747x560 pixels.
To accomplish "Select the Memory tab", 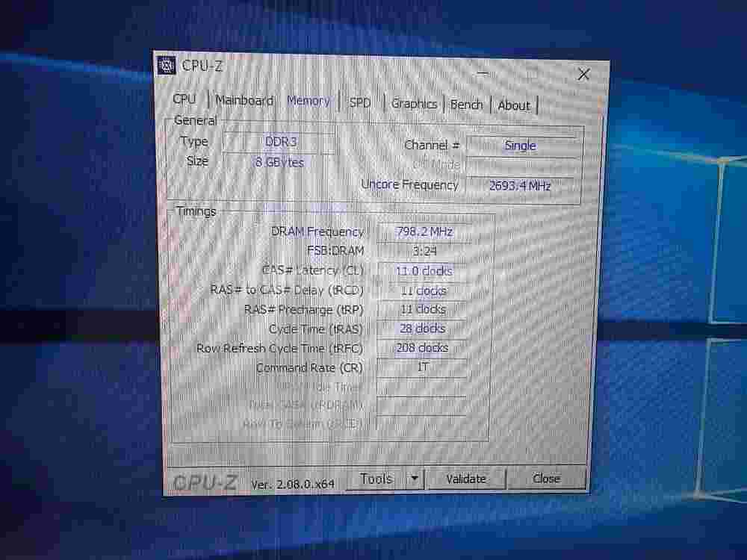I will [x=308, y=101].
